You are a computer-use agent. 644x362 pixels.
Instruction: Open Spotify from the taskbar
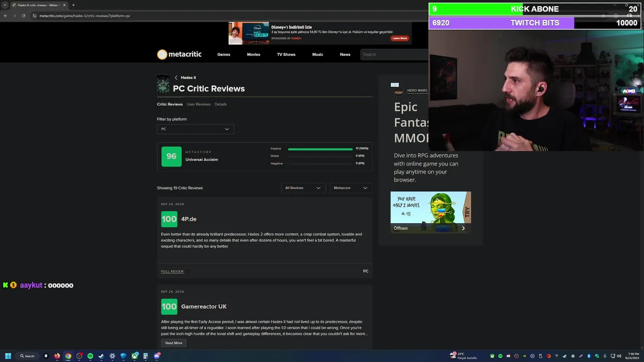click(x=90, y=356)
